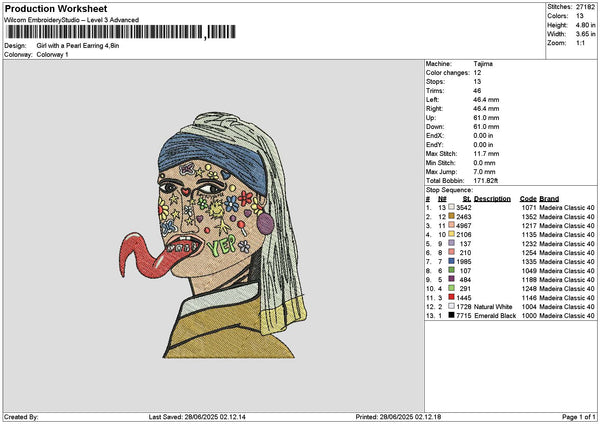
Task: Click thread code 1352
Action: [529, 217]
